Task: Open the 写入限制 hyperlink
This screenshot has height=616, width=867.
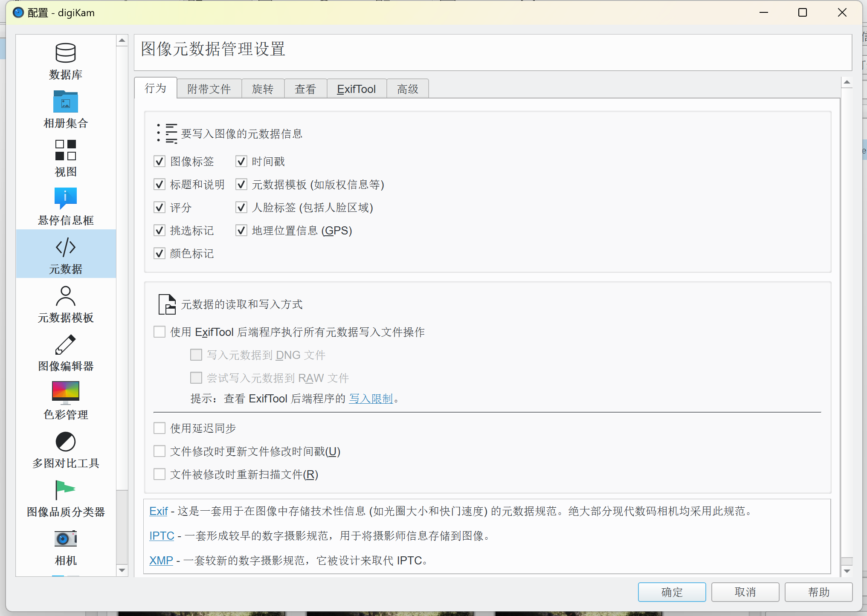Action: pyautogui.click(x=371, y=399)
